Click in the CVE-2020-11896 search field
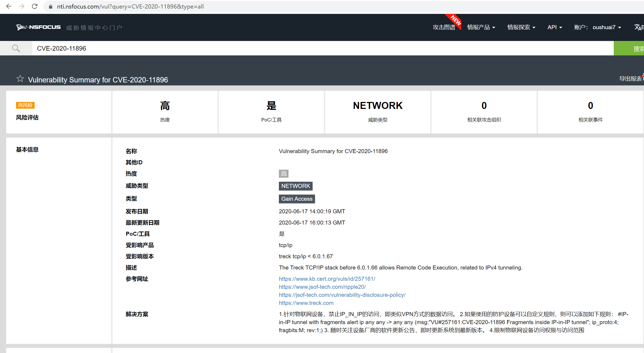Screen dimensions: 644x353 coord(321,48)
